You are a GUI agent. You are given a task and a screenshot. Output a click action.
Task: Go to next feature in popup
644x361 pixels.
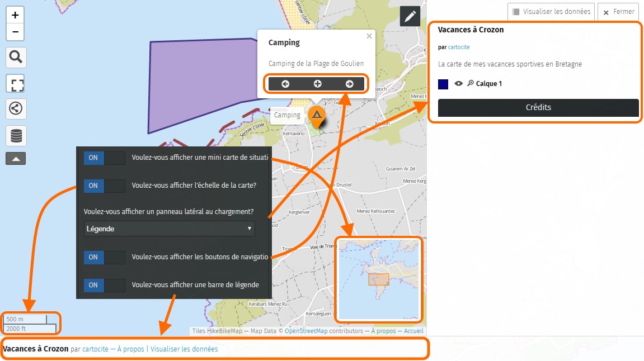[x=350, y=84]
